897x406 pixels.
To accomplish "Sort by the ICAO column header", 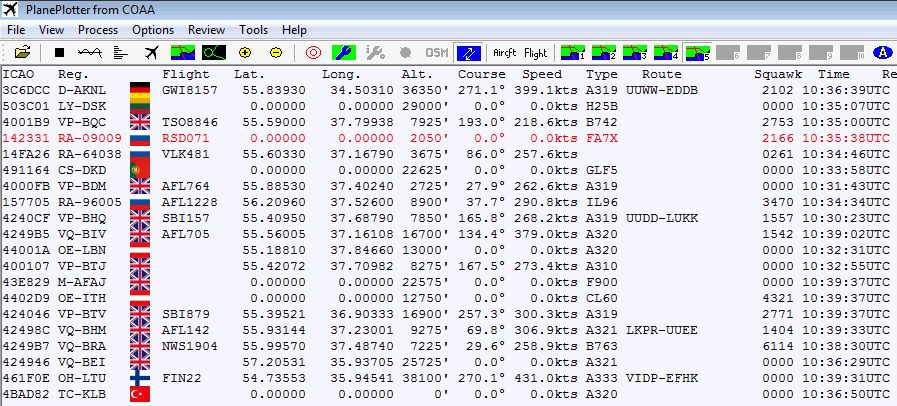I will [x=18, y=74].
